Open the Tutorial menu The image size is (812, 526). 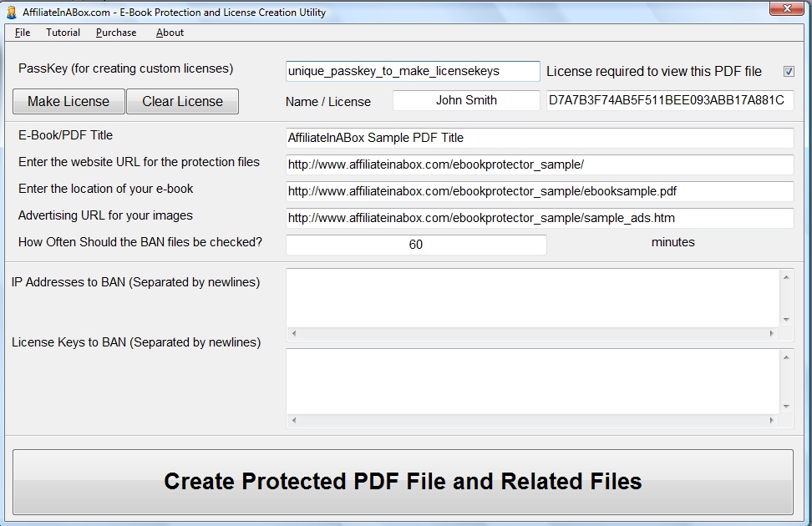pos(63,33)
